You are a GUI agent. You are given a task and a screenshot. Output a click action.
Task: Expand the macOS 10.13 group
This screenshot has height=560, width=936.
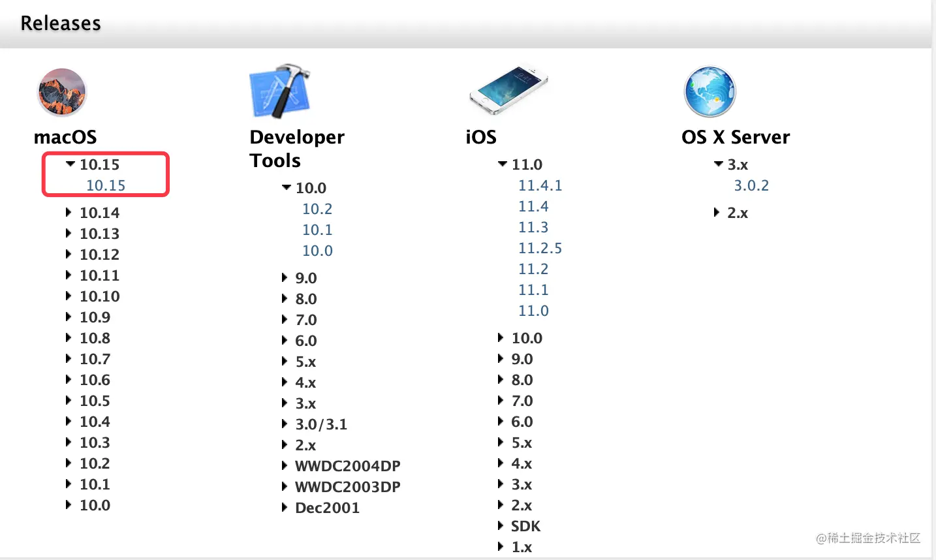[x=69, y=233]
